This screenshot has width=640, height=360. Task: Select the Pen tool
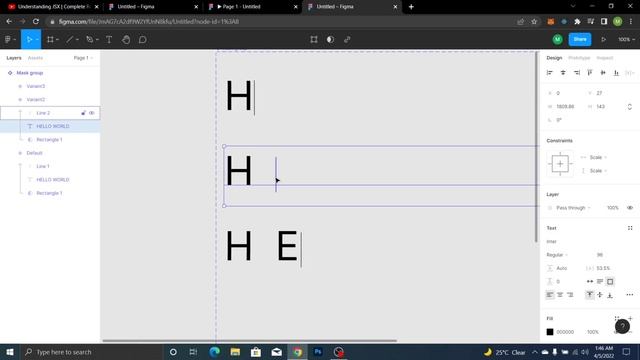89,40
